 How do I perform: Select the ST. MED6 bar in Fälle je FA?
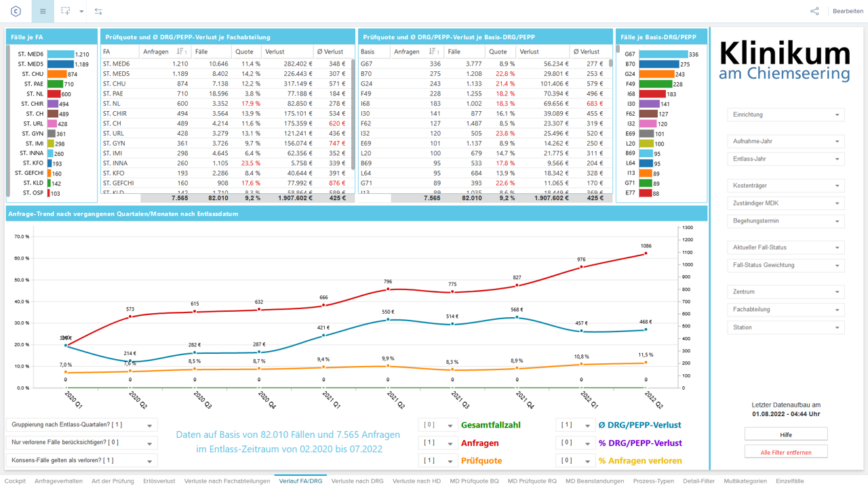click(60, 54)
